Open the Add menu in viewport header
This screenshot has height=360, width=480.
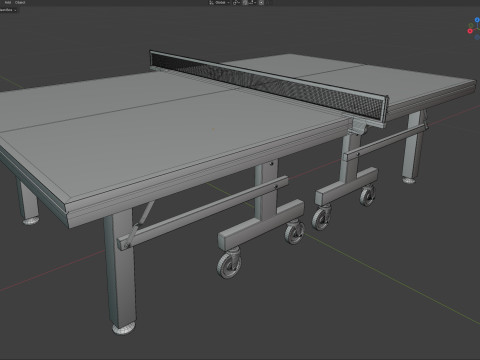click(x=8, y=2)
